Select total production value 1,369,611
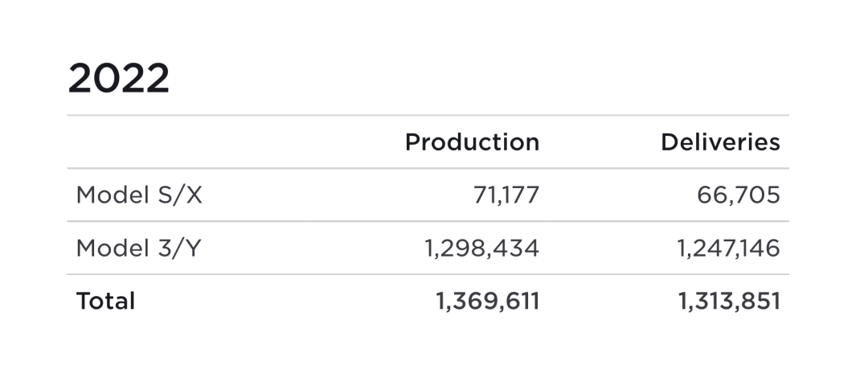868x382 pixels. click(x=488, y=302)
